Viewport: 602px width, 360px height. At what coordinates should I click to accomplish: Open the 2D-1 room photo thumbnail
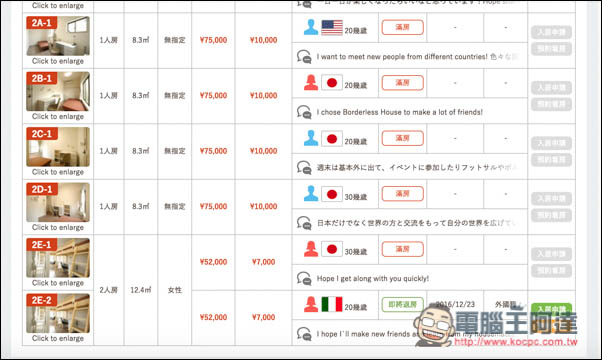58,202
